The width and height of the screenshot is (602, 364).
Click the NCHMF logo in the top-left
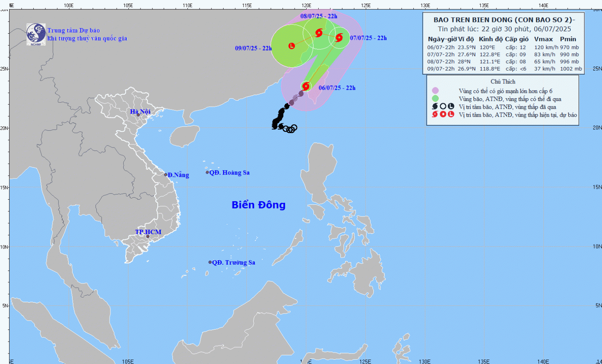[x=36, y=34]
